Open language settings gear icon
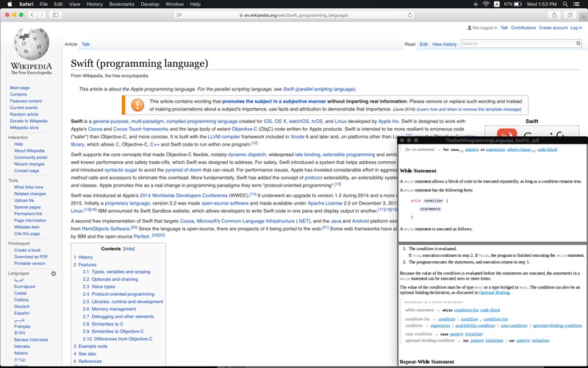 point(54,273)
